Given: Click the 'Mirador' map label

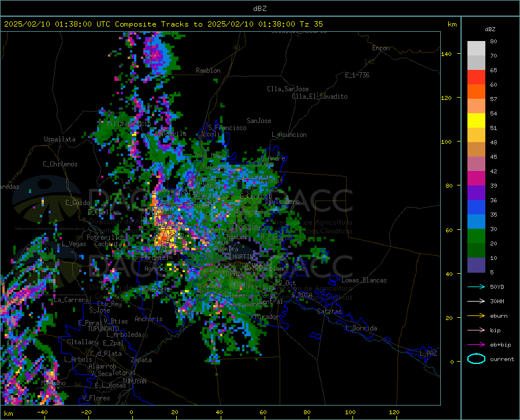Looking at the screenshot, I should tap(266, 317).
